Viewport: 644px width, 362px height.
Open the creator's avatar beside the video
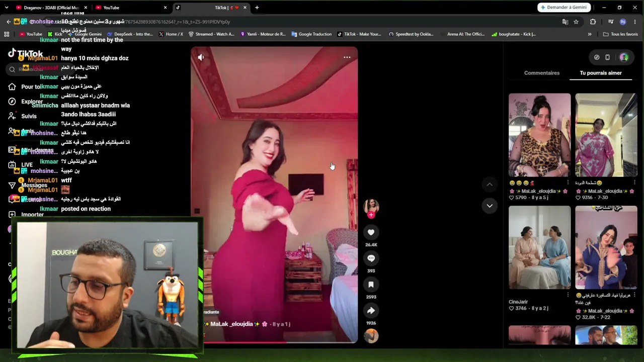(x=371, y=206)
